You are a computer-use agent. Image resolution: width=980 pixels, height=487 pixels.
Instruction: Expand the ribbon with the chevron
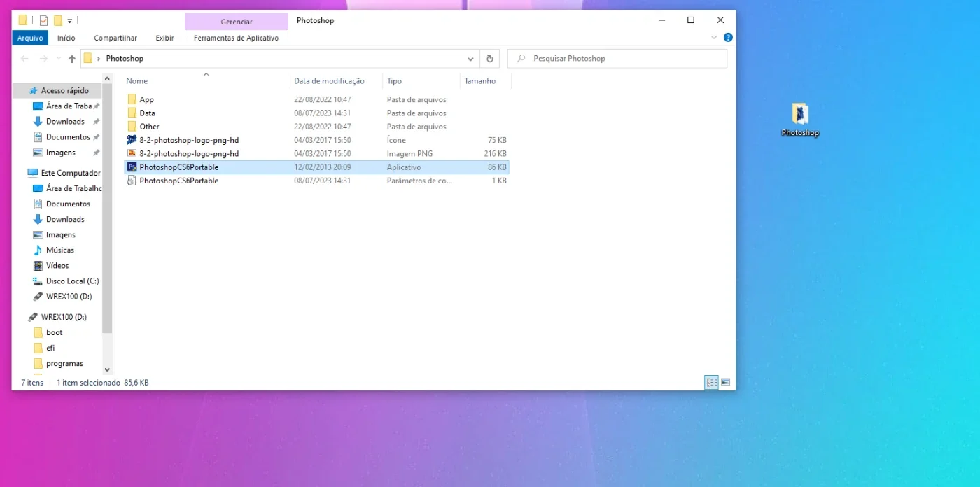pyautogui.click(x=714, y=38)
